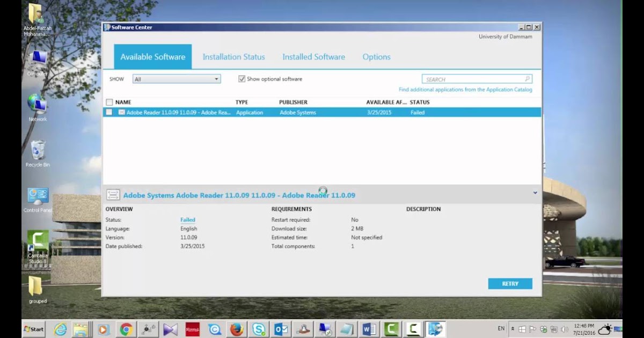The image size is (644, 338).
Task: Tick the select-all checkbox in NAME header
Action: click(109, 102)
